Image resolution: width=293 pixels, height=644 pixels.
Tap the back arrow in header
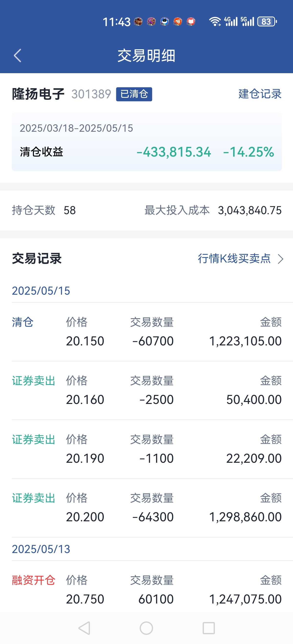[18, 56]
